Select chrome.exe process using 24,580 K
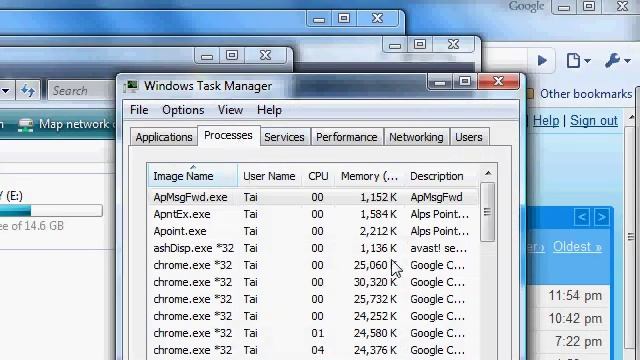The image size is (640, 360). pos(313,333)
